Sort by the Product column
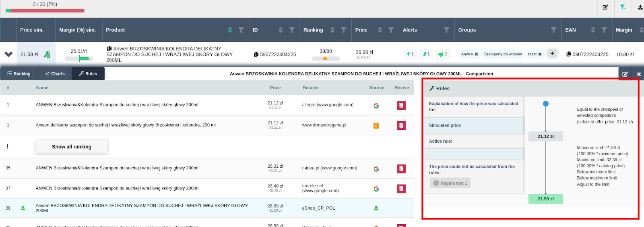This screenshot has height=227, width=644. 230,30
